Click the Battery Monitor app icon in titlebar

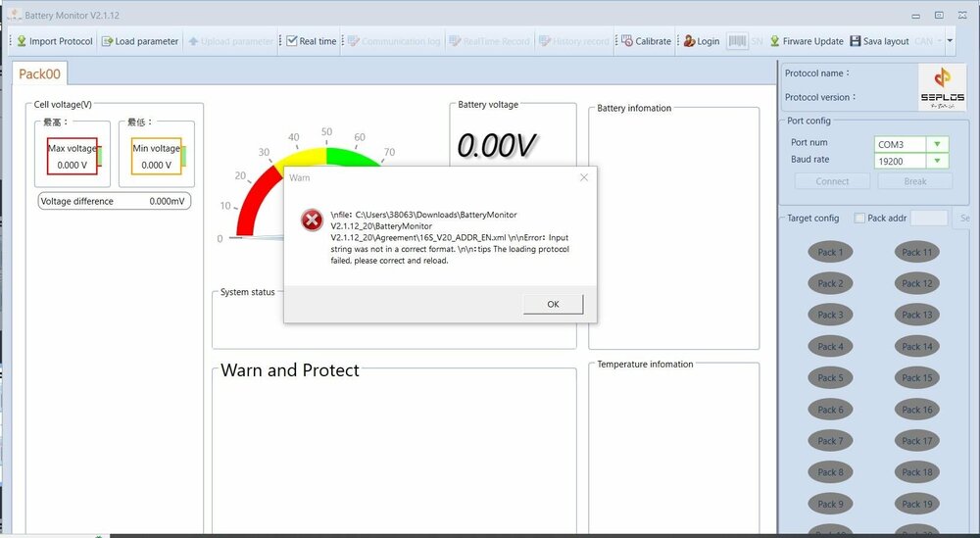14,15
